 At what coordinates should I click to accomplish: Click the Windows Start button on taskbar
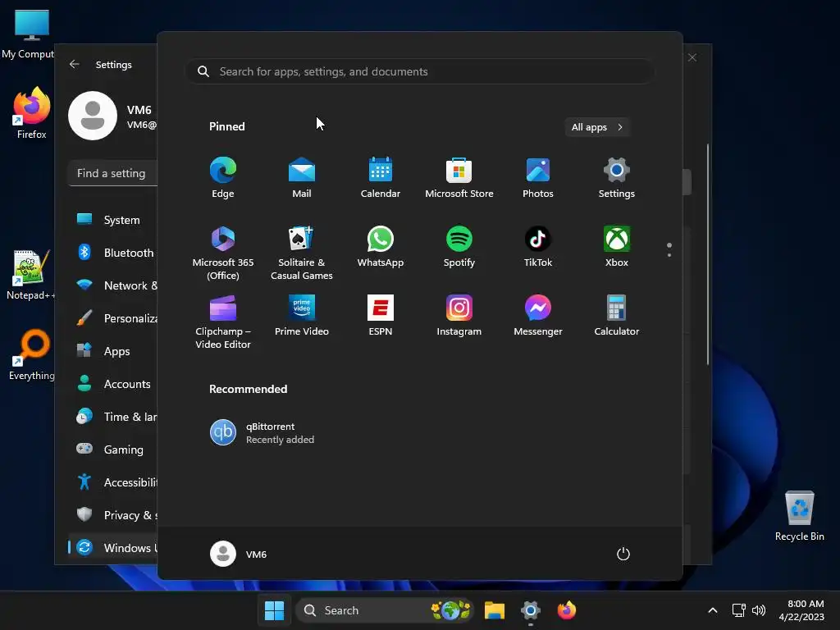tap(274, 610)
